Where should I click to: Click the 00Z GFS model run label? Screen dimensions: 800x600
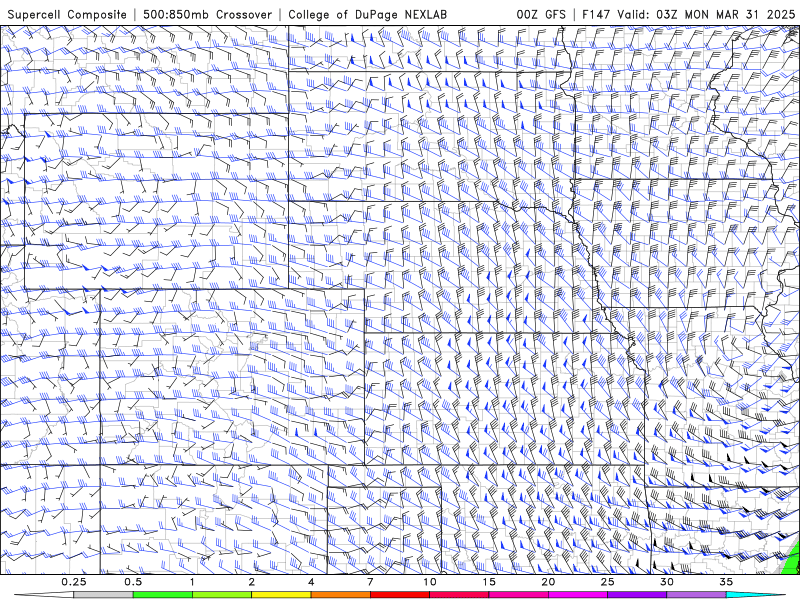coord(541,14)
